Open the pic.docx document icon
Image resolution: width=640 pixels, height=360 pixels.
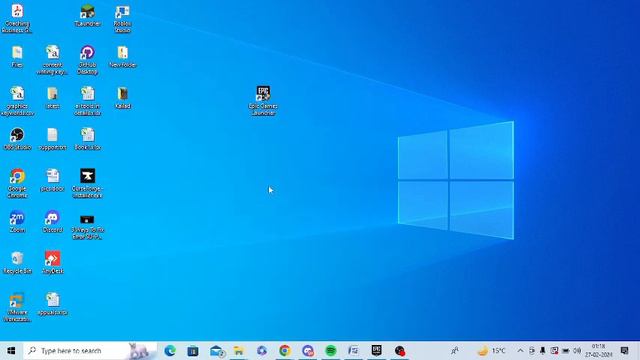click(x=52, y=180)
